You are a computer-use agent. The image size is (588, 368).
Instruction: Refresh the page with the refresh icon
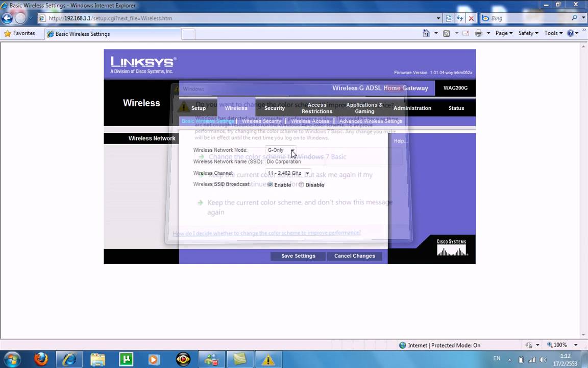coord(460,18)
